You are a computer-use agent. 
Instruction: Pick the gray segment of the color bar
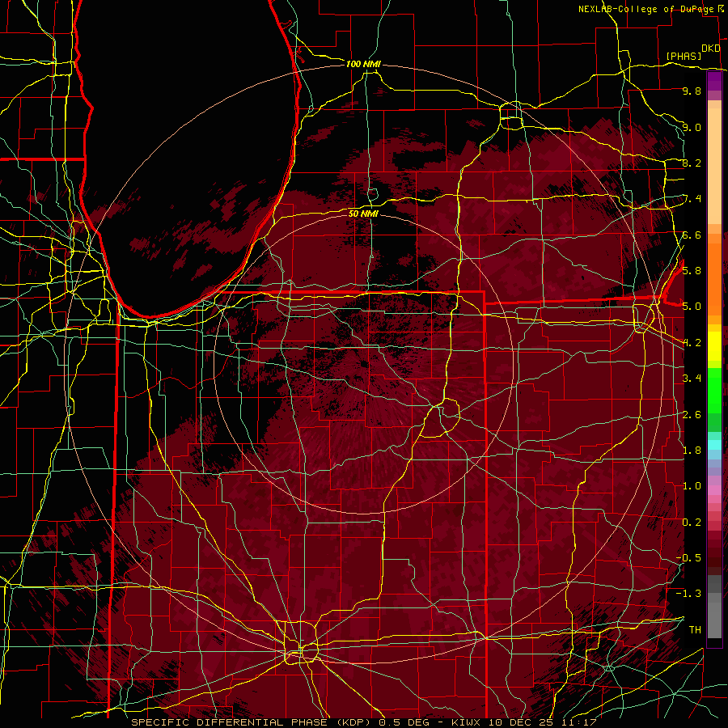714,607
